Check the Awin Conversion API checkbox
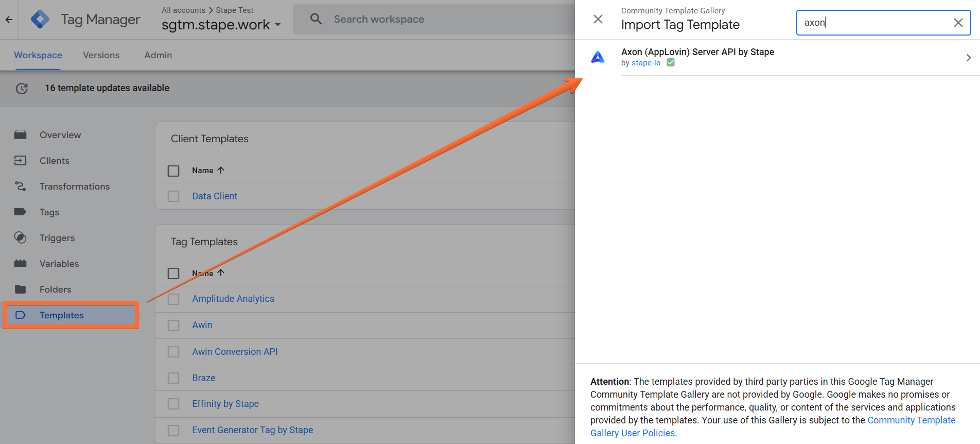The width and height of the screenshot is (980, 444). pyautogui.click(x=173, y=352)
